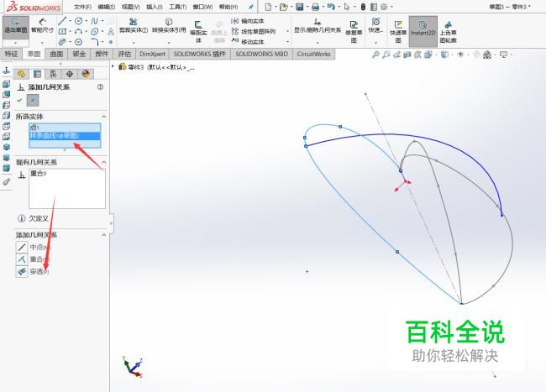
Task: Open the Trim Entities dropdown arrow
Action: 134,43
